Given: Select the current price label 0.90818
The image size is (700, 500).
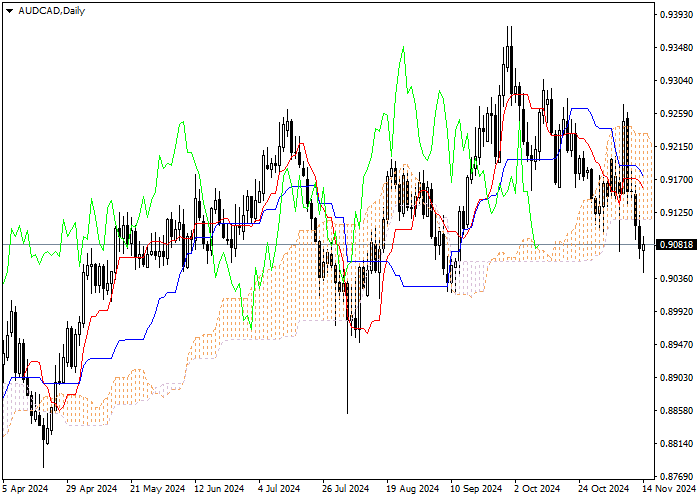Looking at the screenshot, I should (677, 245).
